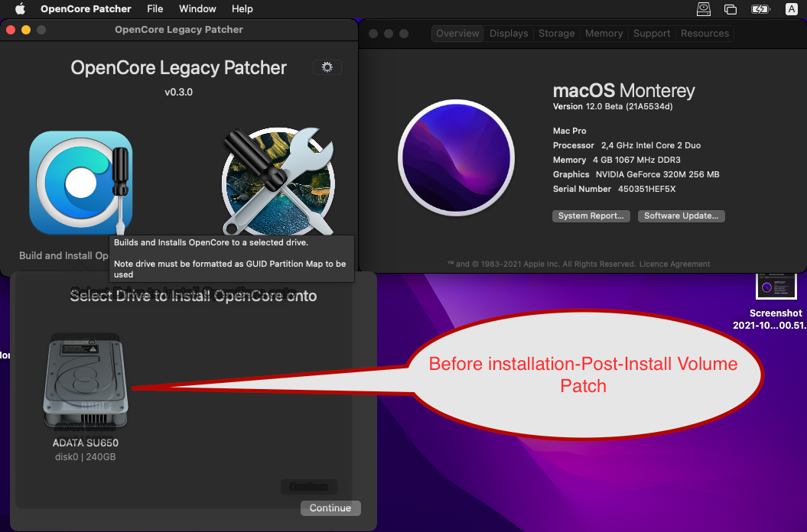Screen dimensions: 807x532
Task: Open the OpenCore Patcher app menu
Action: (86, 8)
